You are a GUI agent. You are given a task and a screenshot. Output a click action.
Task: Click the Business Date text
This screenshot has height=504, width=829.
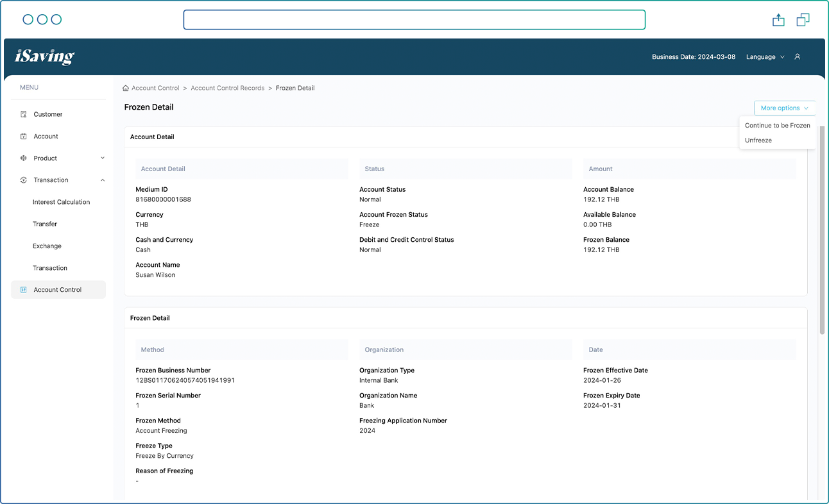(x=694, y=57)
